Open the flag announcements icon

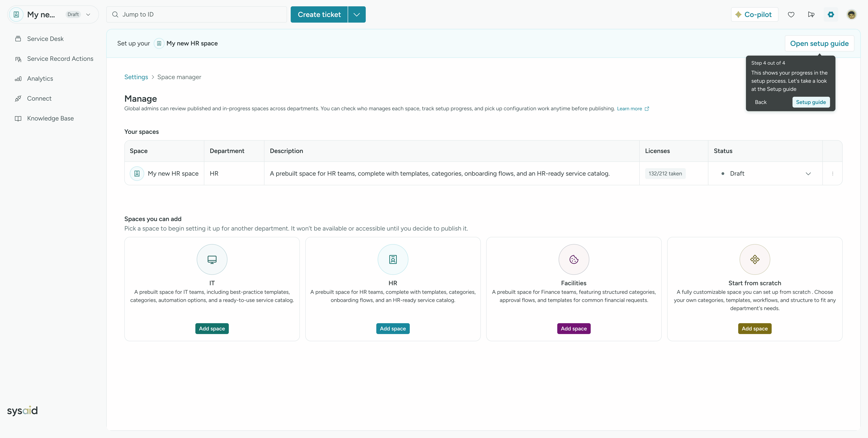click(x=811, y=14)
